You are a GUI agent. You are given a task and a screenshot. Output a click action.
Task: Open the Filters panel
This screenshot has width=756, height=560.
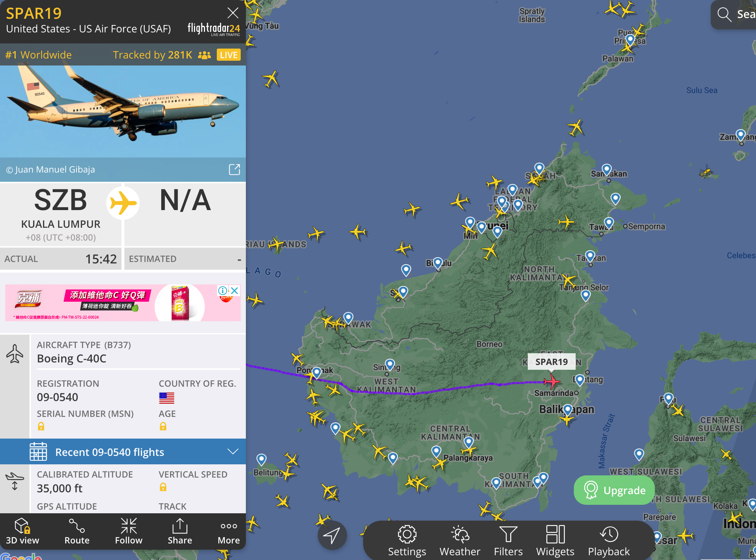508,541
